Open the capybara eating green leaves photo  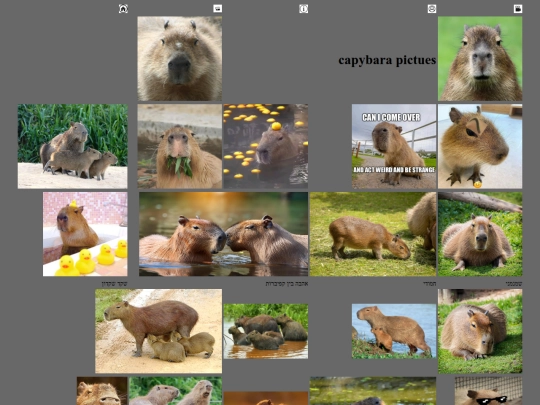180,146
